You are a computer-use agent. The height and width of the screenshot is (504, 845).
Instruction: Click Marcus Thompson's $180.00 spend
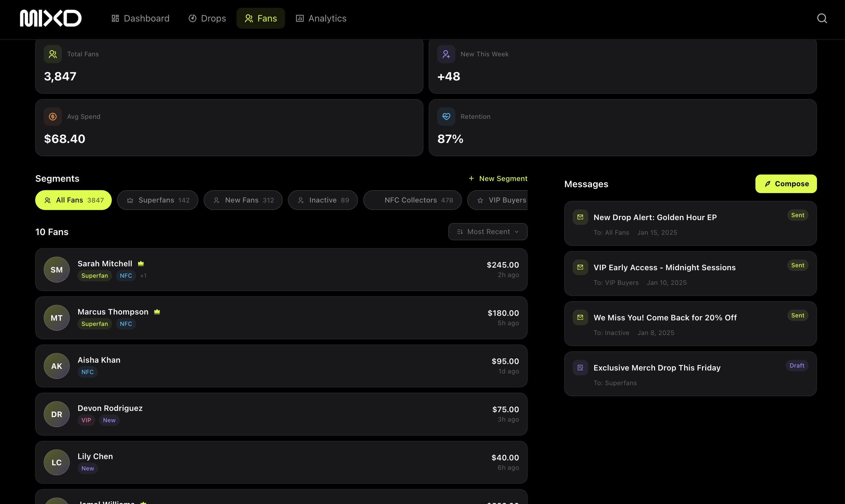503,313
